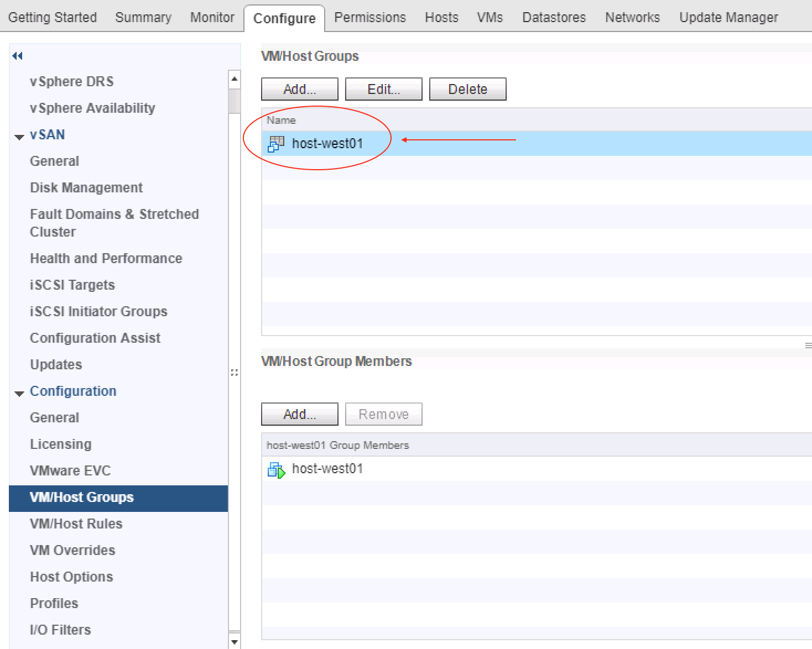Screen dimensions: 812x649
Task: Click the Add button under VM/Host Groups
Action: click(299, 88)
